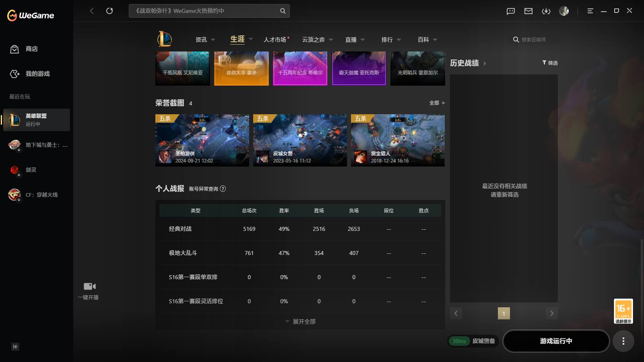The width and height of the screenshot is (644, 362).
Task: Expand the 百科 dropdown menu
Action: [435, 40]
